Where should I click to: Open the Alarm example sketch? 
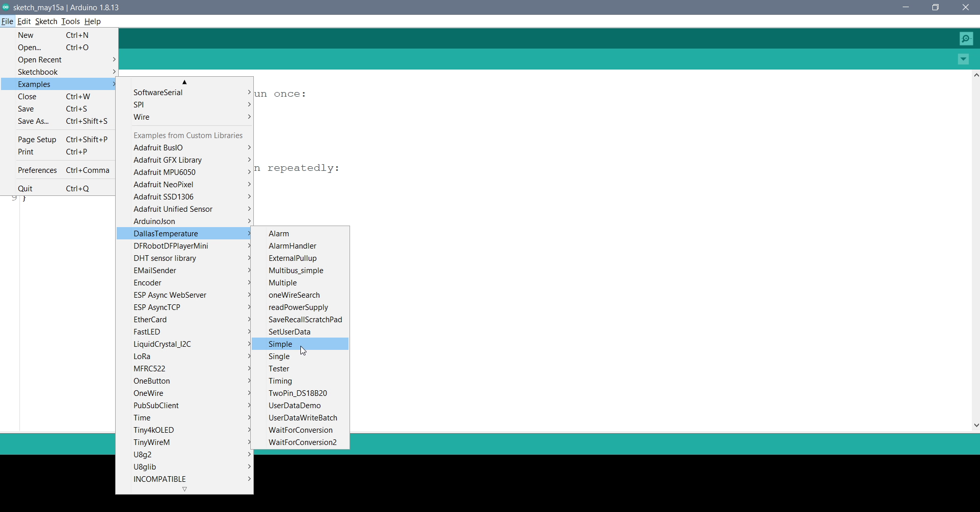coord(300,234)
